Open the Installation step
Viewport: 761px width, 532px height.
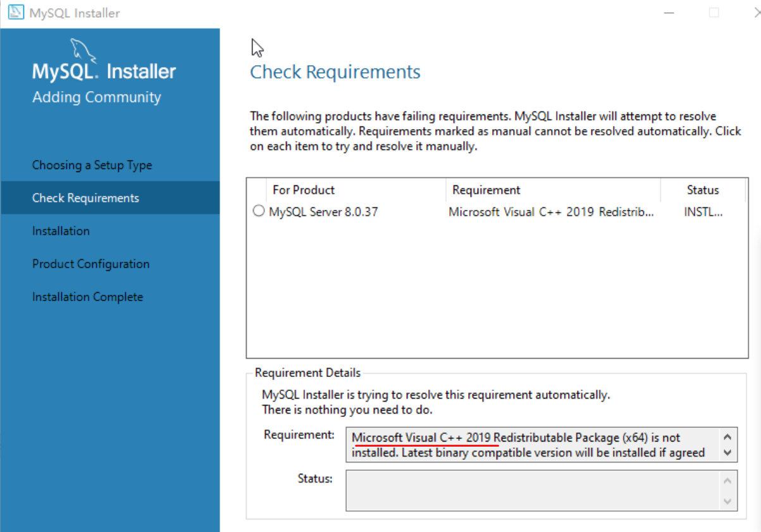(x=61, y=230)
